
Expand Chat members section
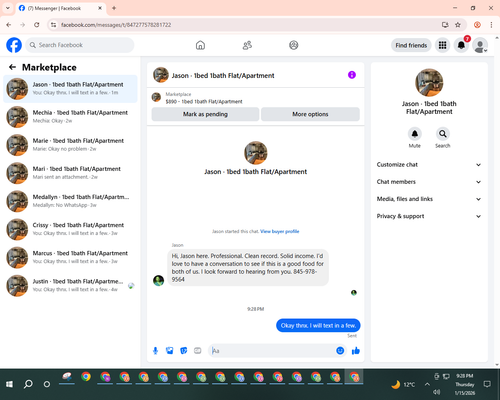429,182
